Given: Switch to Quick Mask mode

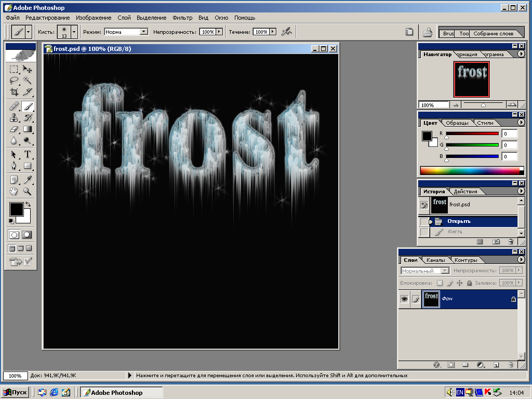Looking at the screenshot, I should tap(27, 234).
